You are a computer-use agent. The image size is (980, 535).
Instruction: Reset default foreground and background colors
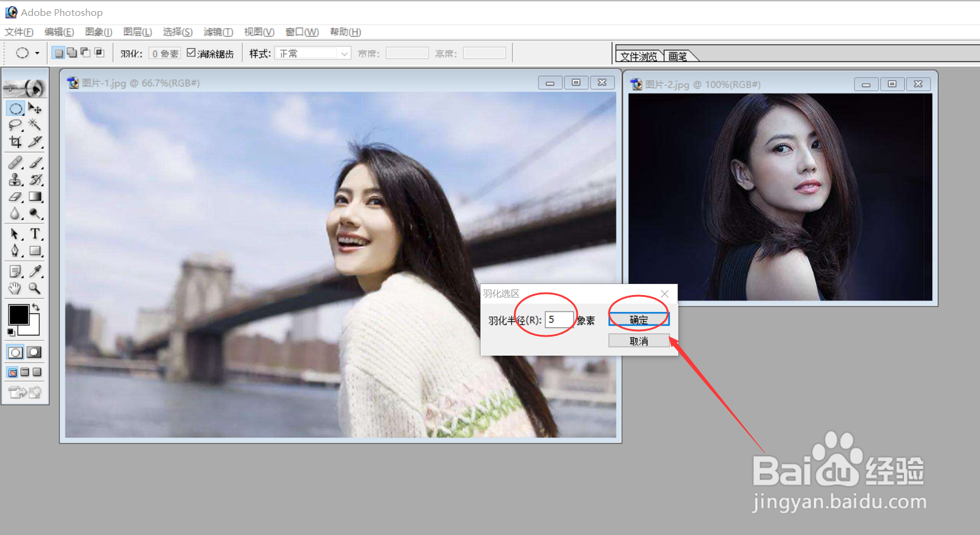click(x=11, y=332)
